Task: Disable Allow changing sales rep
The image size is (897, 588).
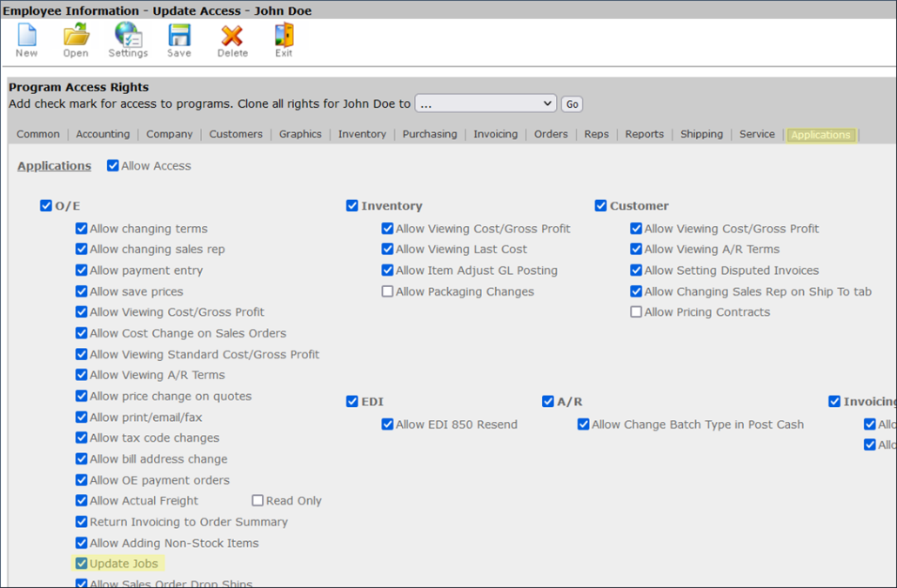Action: point(81,249)
